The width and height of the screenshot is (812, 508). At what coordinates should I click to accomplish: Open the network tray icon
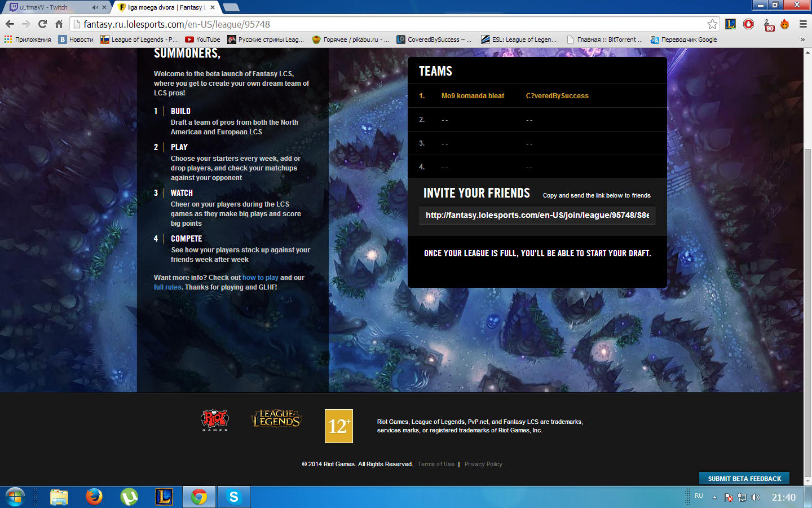pos(742,497)
